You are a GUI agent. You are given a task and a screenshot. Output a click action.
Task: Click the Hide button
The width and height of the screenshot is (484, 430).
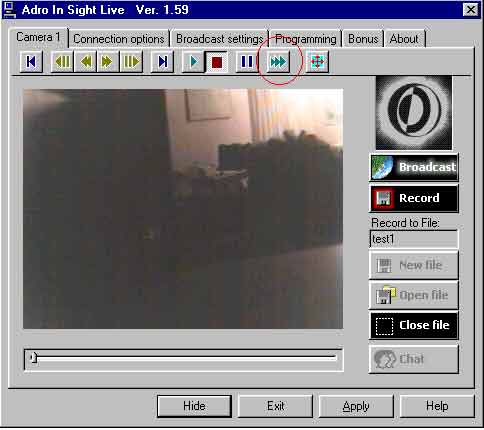click(x=194, y=406)
